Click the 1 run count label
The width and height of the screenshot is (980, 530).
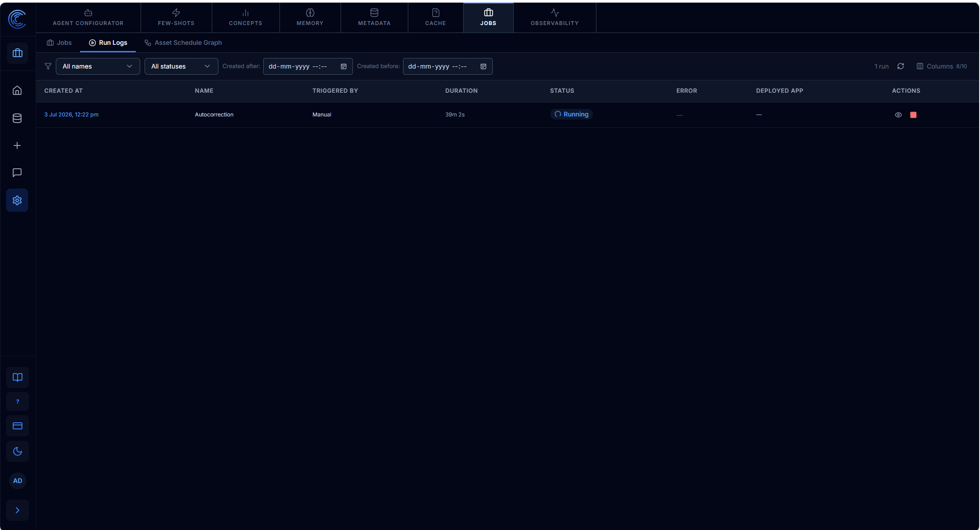[882, 66]
